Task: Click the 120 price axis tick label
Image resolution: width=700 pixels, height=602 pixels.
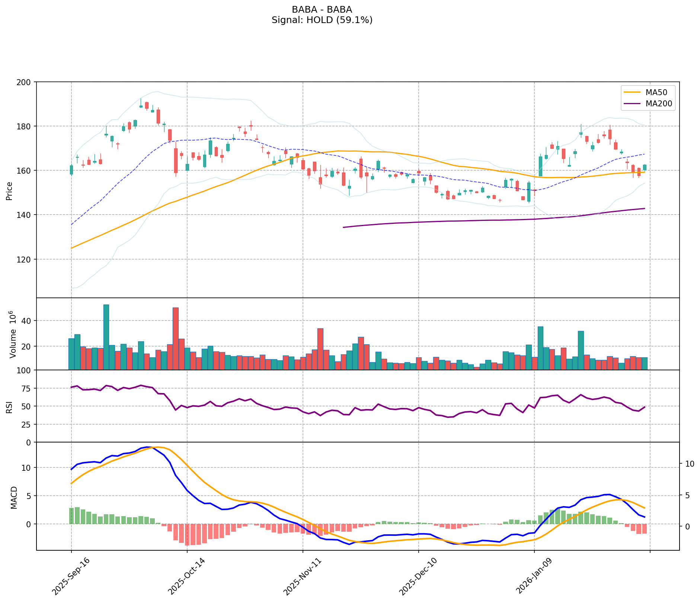Action: 26,259
